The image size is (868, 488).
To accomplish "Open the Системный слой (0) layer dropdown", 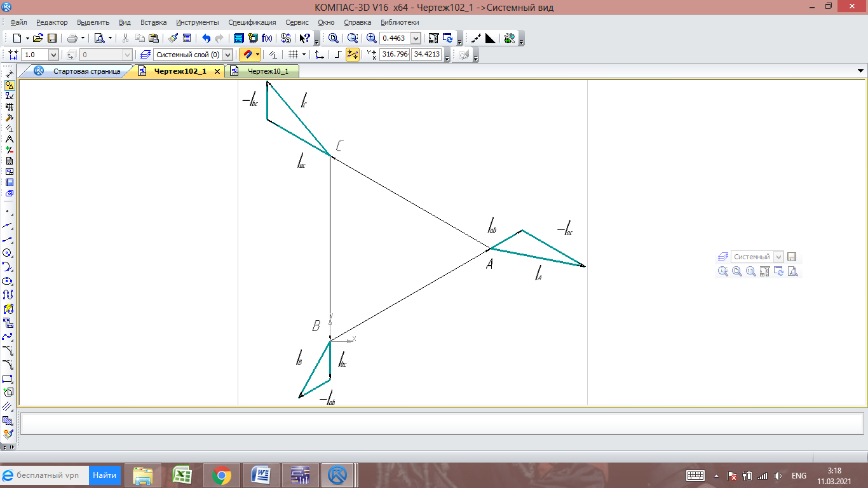I will [x=227, y=55].
